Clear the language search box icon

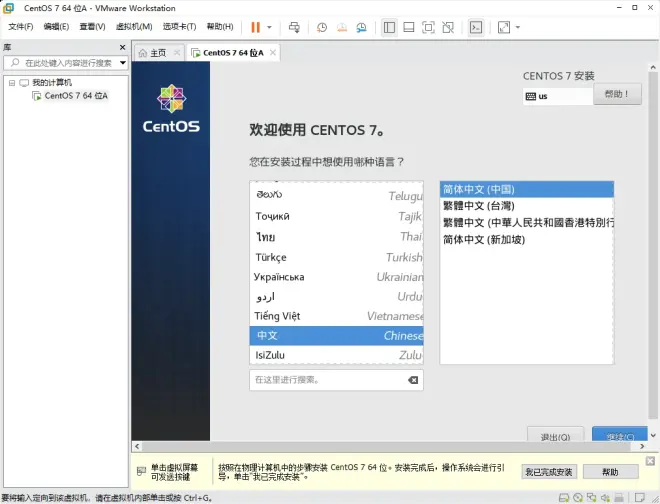[413, 380]
